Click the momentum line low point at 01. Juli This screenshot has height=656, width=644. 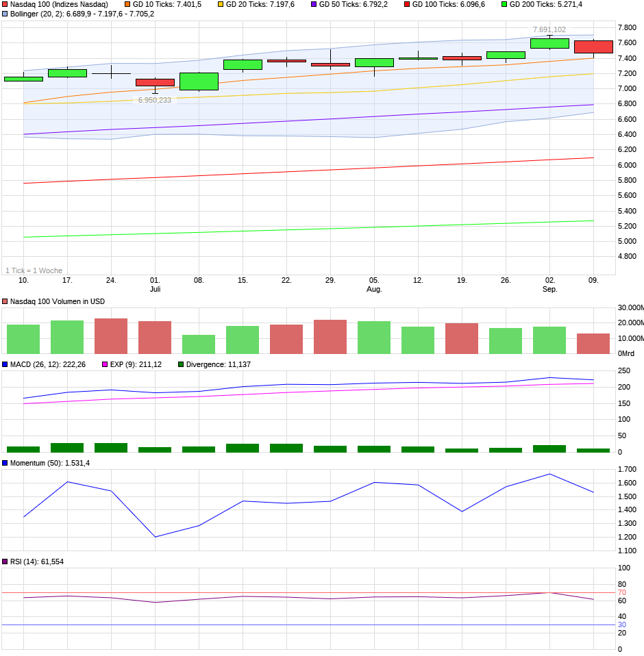tap(155, 537)
